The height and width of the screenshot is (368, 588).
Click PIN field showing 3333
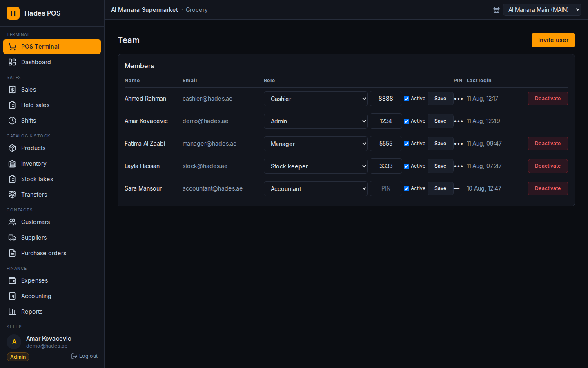tap(386, 166)
